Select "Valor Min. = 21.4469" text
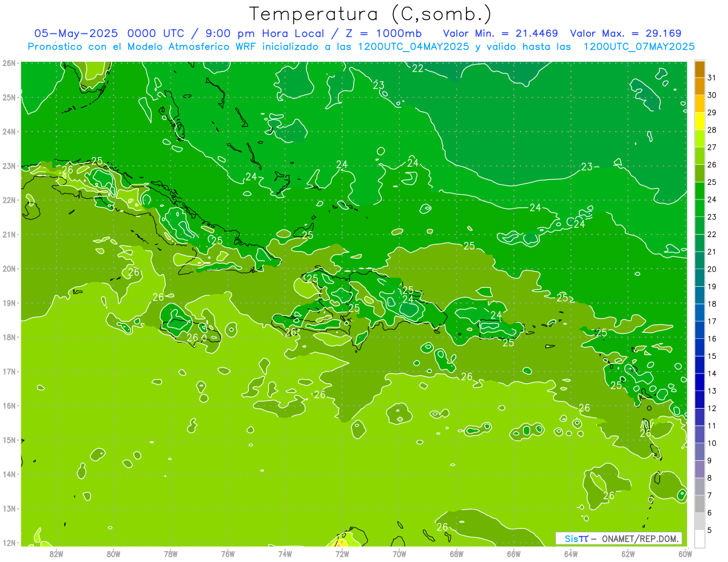Screen dimensions: 728x562 pos(500,33)
